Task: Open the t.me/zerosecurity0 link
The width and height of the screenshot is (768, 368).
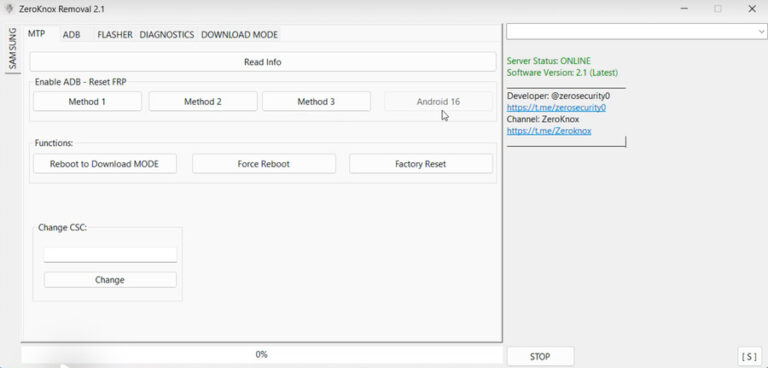Action: pyautogui.click(x=556, y=108)
